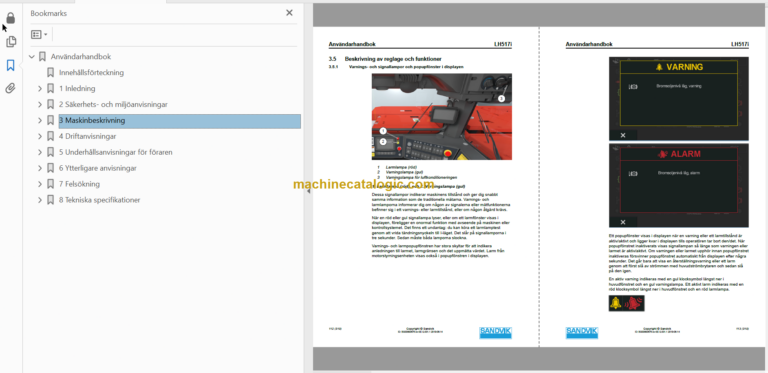Jump to 1 Inledning bookmark
The height and width of the screenshot is (373, 768).
77,89
